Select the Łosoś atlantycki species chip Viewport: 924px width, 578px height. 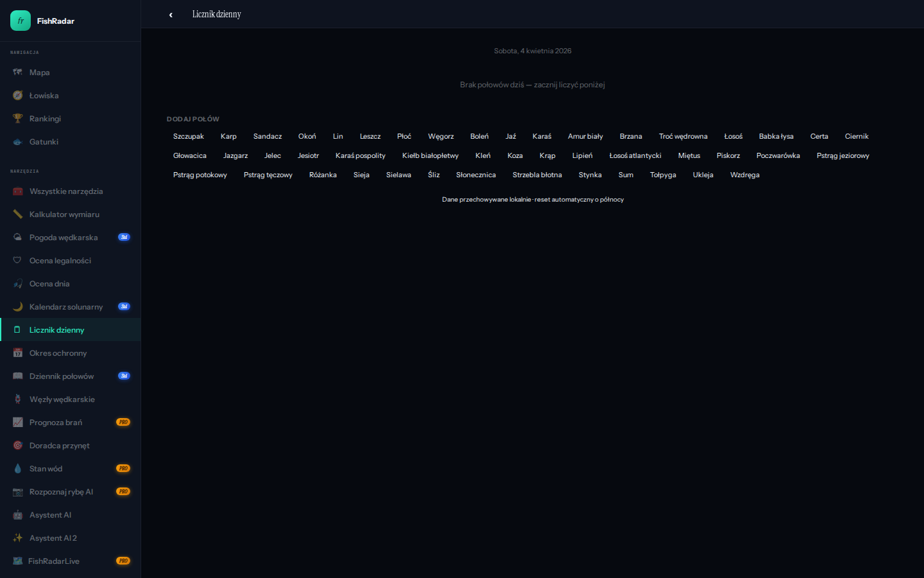[635, 155]
